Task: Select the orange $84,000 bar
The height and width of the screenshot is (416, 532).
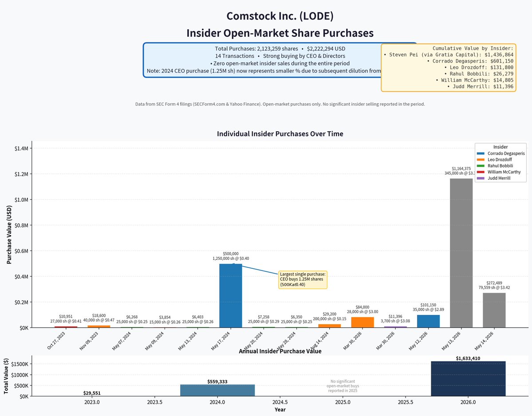Action: (x=363, y=322)
